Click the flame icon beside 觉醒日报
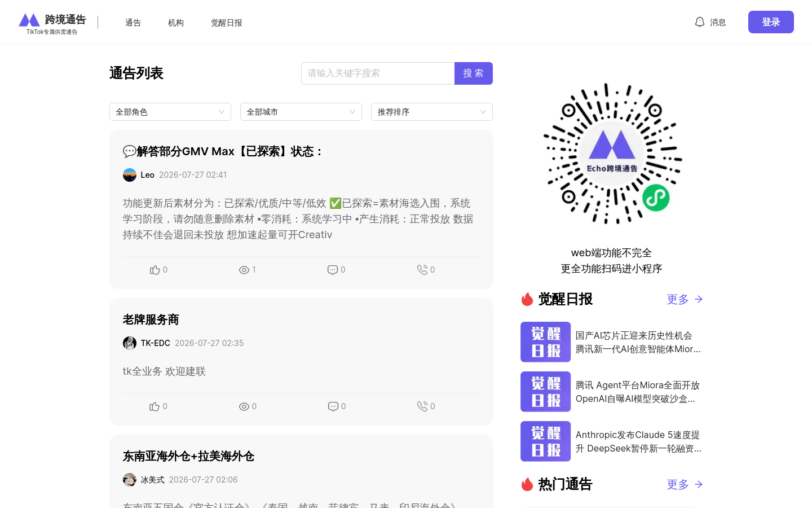The width and height of the screenshot is (812, 508). pos(527,299)
